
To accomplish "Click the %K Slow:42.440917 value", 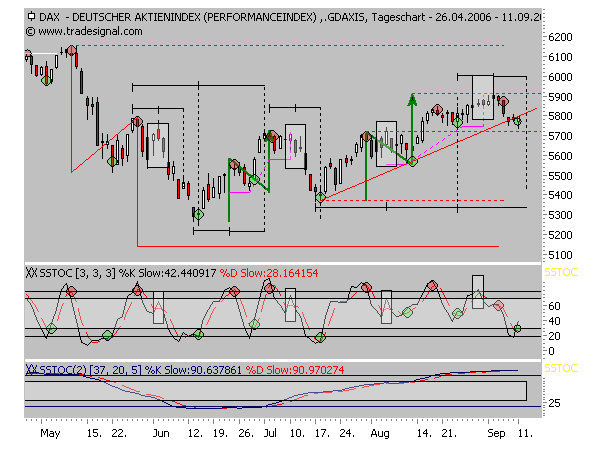I will point(168,273).
